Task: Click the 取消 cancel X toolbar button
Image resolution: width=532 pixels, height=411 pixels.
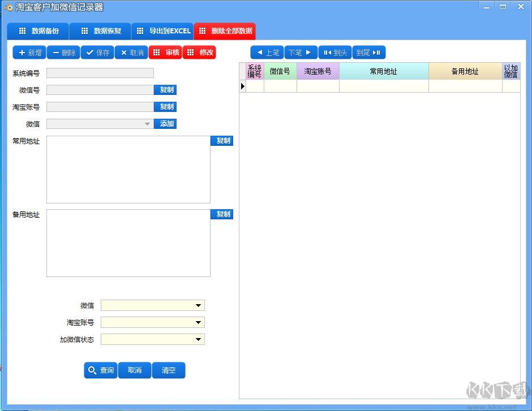Action: (x=131, y=53)
